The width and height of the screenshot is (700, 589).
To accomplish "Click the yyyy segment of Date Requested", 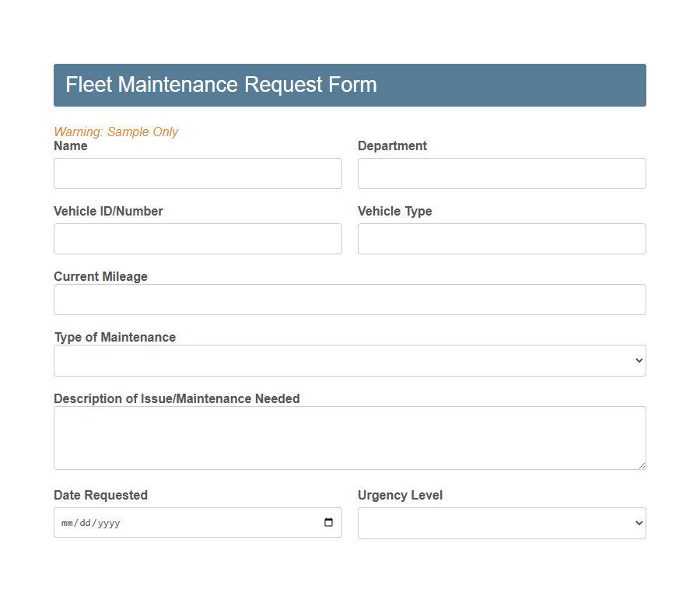I will click(109, 523).
